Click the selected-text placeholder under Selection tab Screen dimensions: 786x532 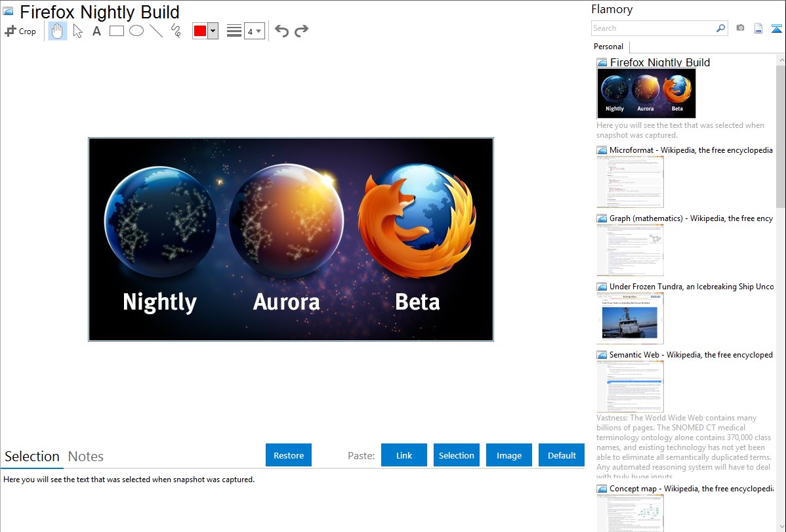pos(129,480)
